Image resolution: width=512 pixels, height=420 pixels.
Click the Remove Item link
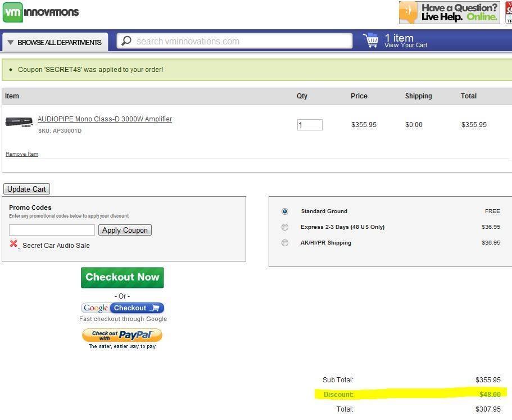(22, 154)
